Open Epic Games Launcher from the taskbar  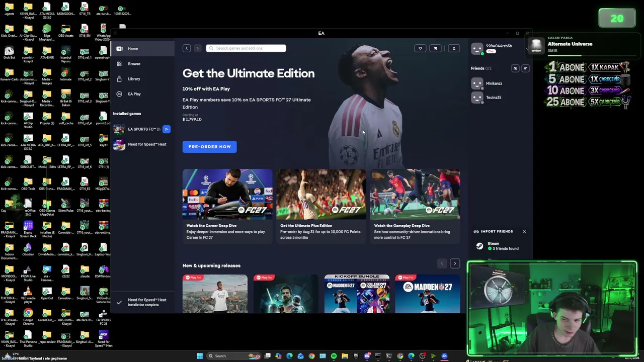(x=356, y=356)
